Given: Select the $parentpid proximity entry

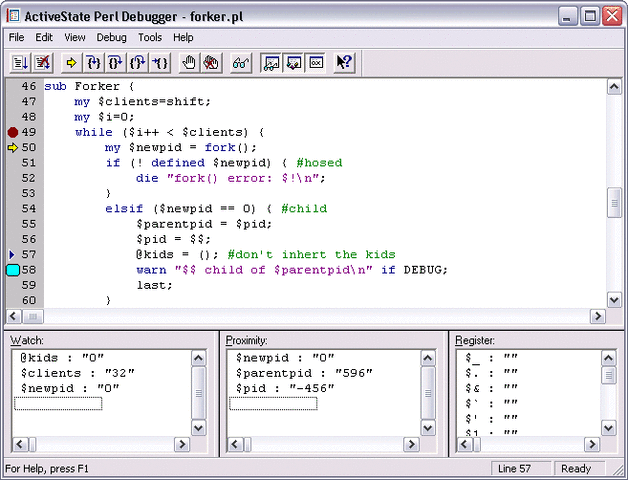Looking at the screenshot, I should [304, 373].
